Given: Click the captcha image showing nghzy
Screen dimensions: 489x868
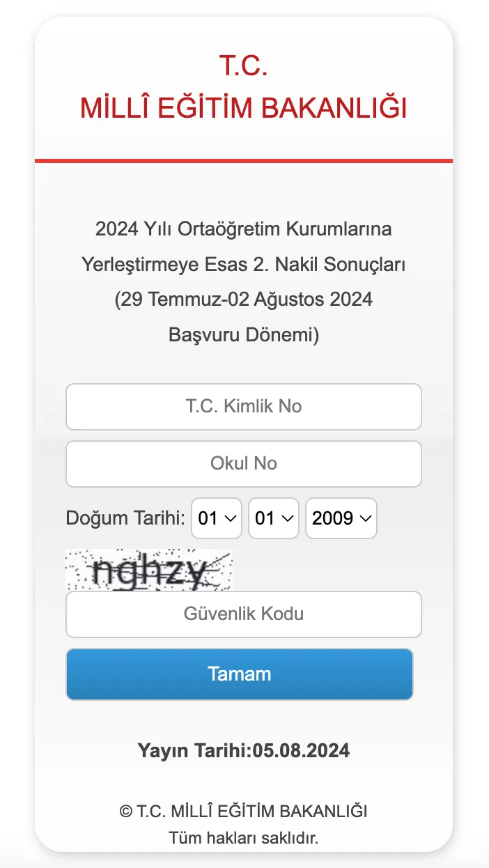Looking at the screenshot, I should coord(149,570).
